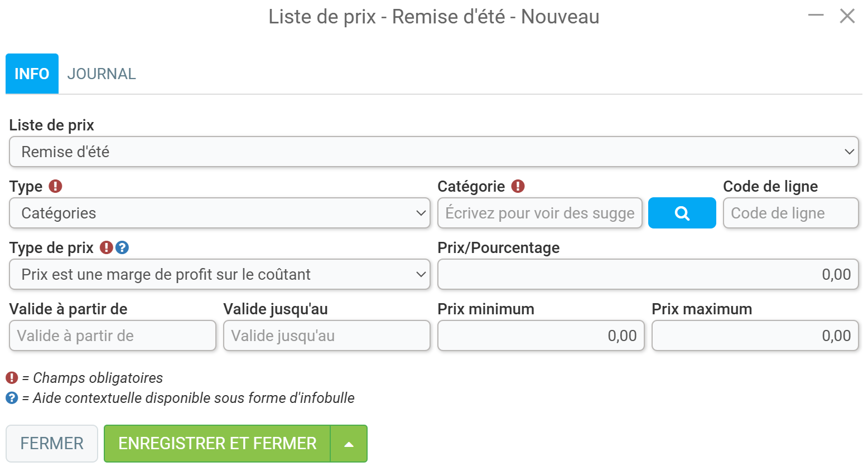Click the red icon in Champs obligatoires legend
Image resolution: width=868 pixels, height=467 pixels.
tap(12, 378)
